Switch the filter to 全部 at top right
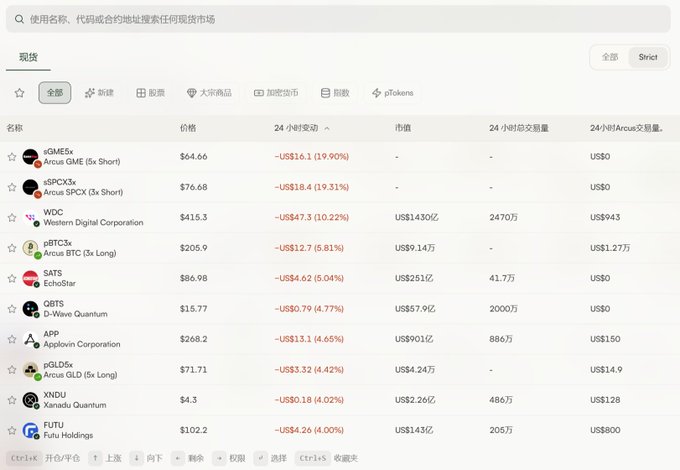 coord(610,57)
